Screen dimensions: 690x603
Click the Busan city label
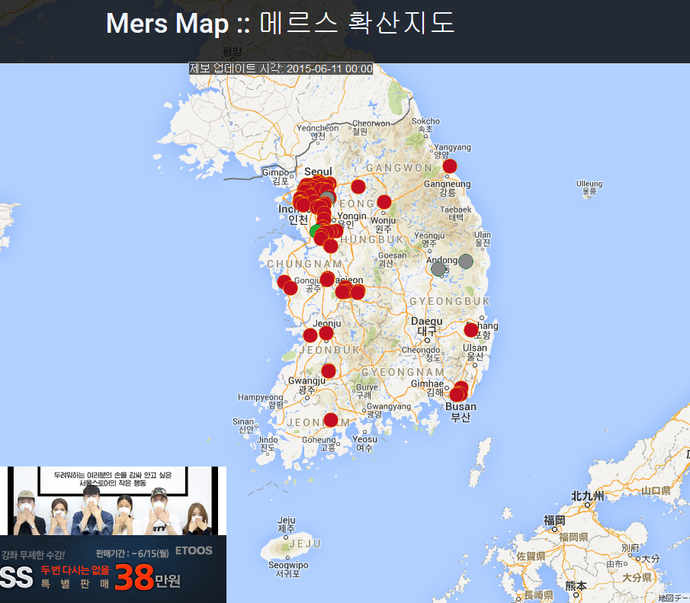461,411
